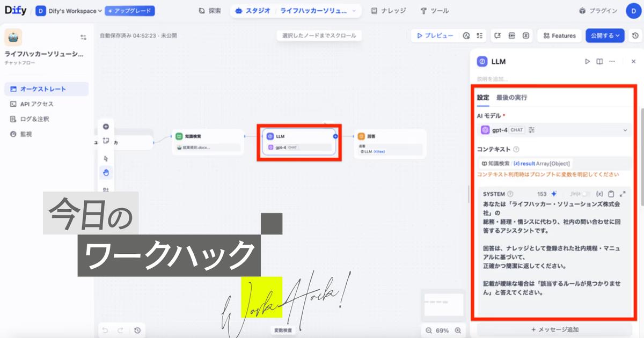644x338 pixels.
Task: Click the 変数検査 variable inspect button
Action: point(283,330)
